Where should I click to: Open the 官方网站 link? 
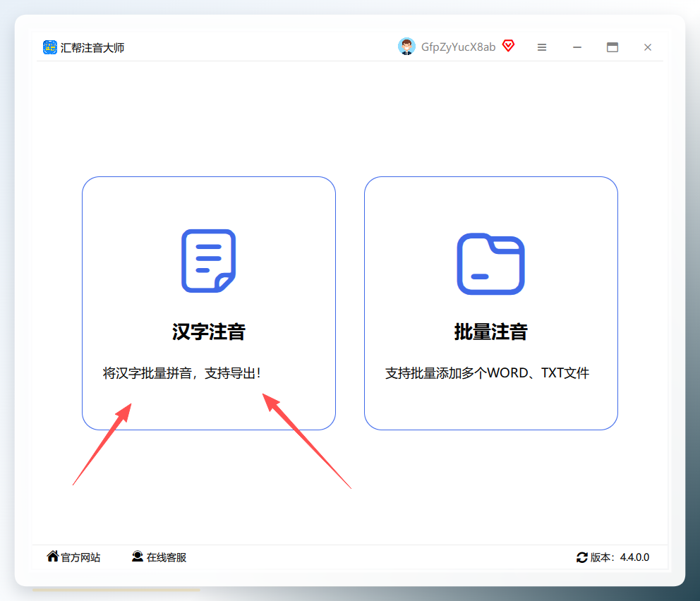tap(80, 557)
